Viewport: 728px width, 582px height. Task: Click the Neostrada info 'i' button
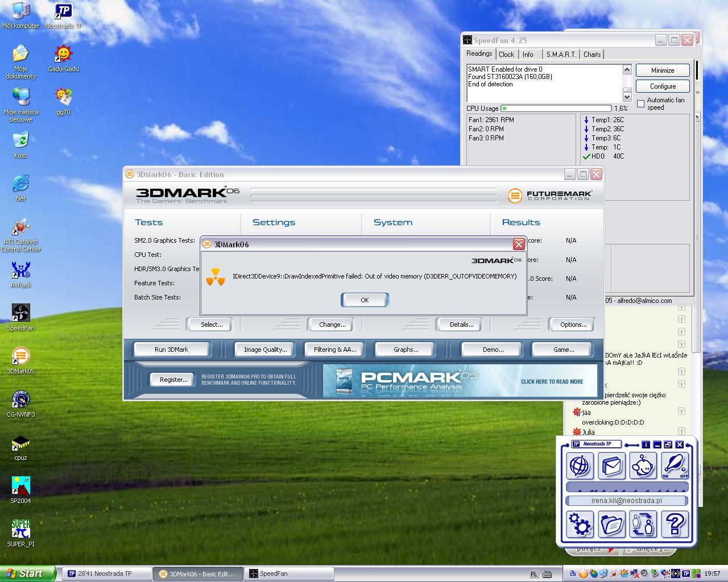646,444
